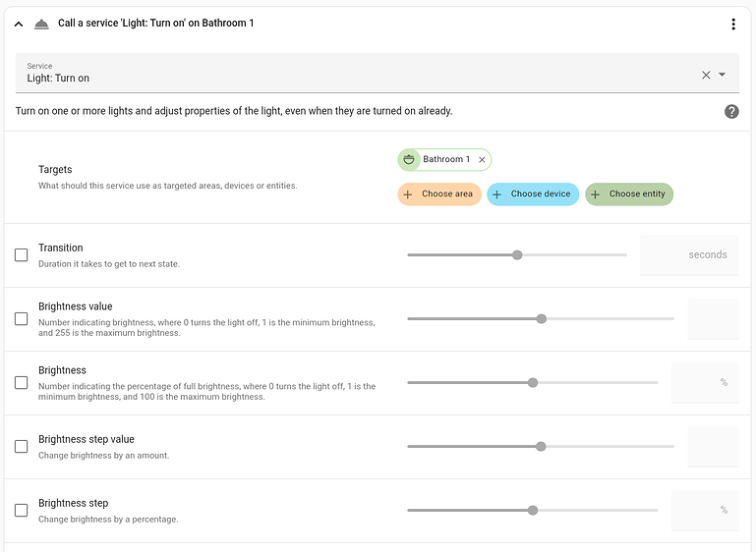Image resolution: width=756 pixels, height=552 pixels.
Task: Click the service call bell icon
Action: click(x=40, y=24)
